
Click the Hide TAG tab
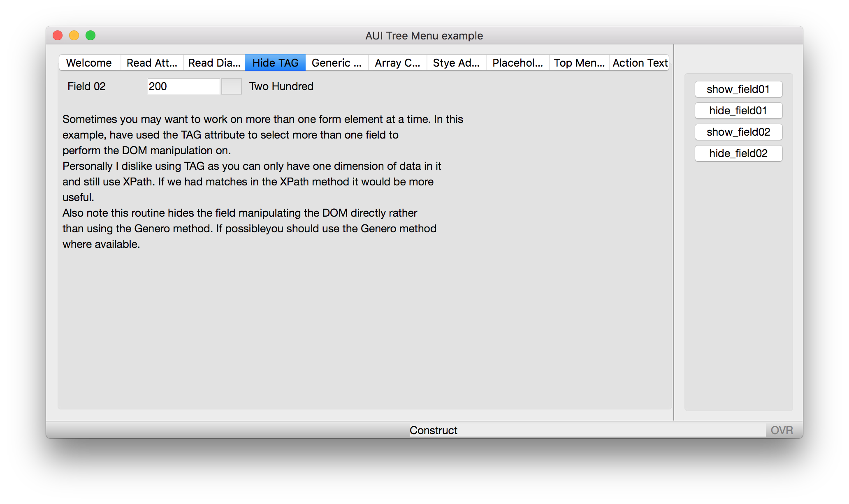275,63
